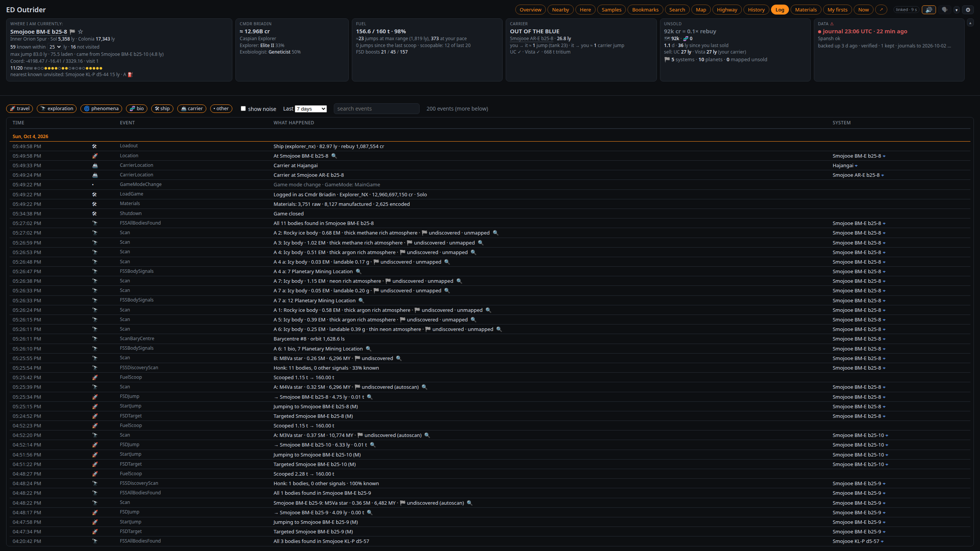Open the My firsts tab
The height and width of the screenshot is (551, 980).
pyautogui.click(x=837, y=10)
